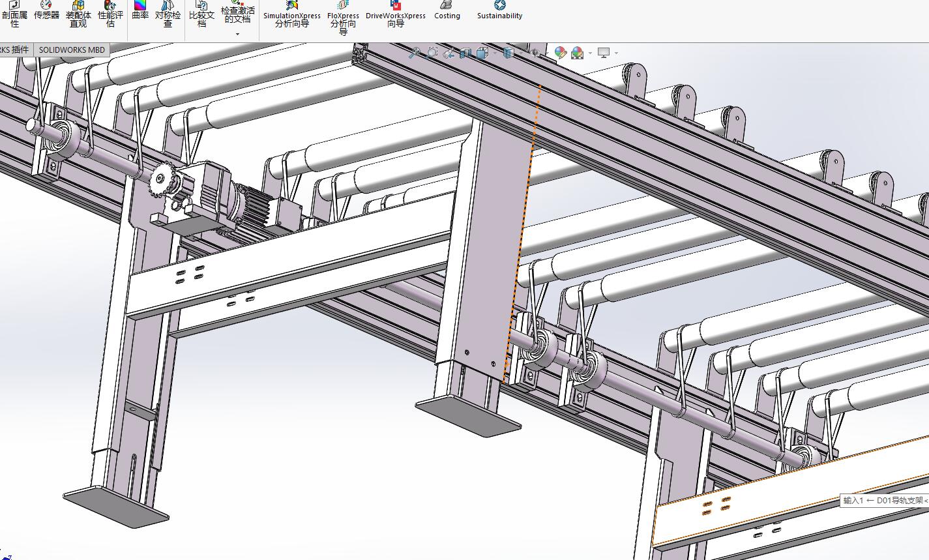Click the '输入1 ← D01导轨支架' tooltip label
929x560 pixels.
tap(885, 501)
